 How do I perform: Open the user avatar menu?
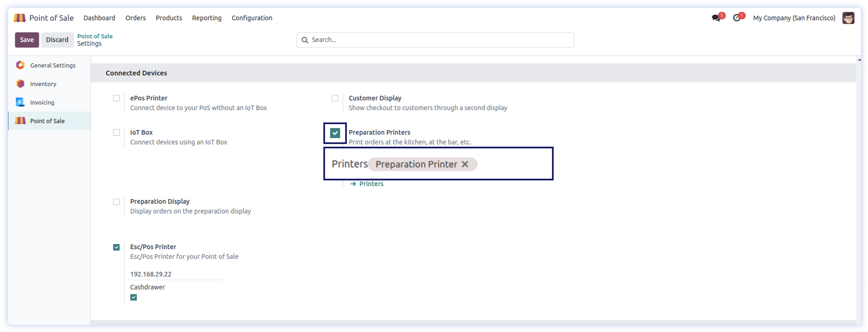click(848, 18)
